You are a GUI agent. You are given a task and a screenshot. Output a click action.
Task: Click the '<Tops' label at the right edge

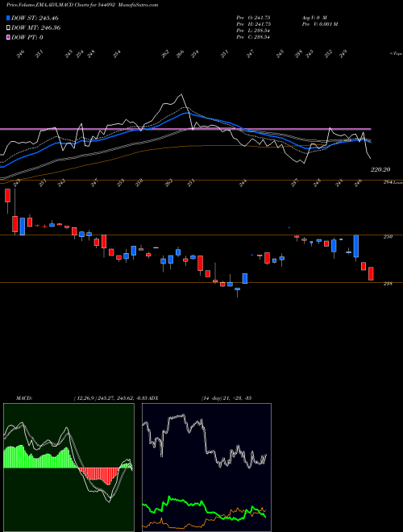[x=396, y=53]
